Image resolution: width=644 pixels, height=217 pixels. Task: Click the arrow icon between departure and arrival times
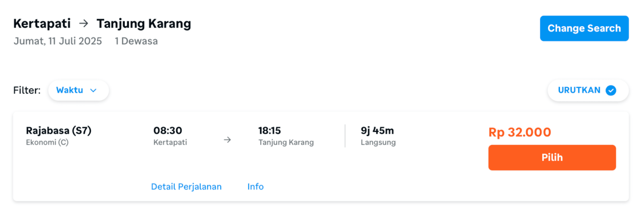coord(227,140)
